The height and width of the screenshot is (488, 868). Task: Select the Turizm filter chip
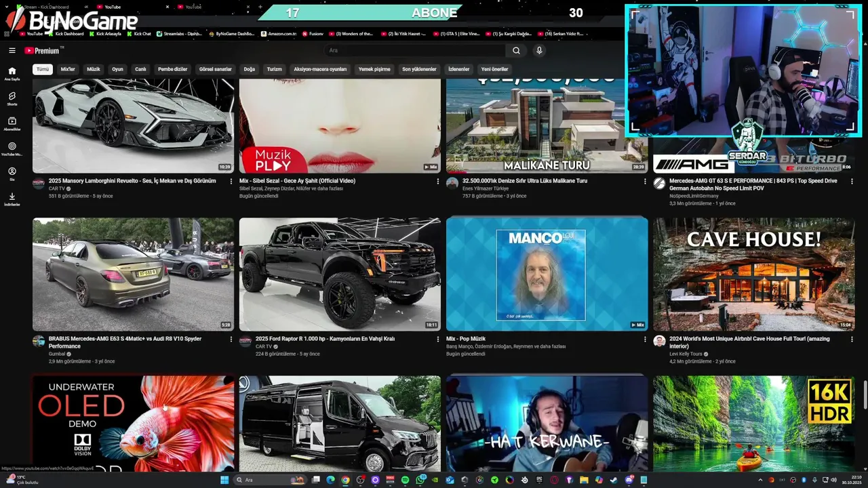click(x=274, y=69)
